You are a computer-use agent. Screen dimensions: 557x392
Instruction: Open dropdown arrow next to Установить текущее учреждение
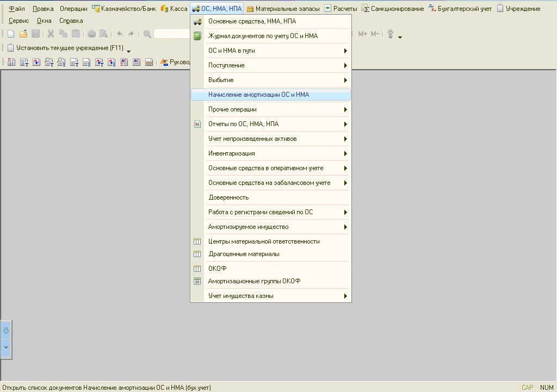point(128,51)
